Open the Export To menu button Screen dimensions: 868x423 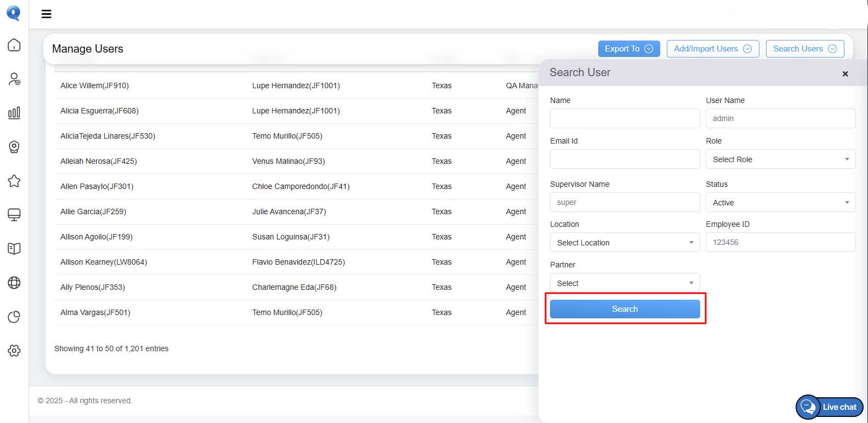pyautogui.click(x=628, y=49)
